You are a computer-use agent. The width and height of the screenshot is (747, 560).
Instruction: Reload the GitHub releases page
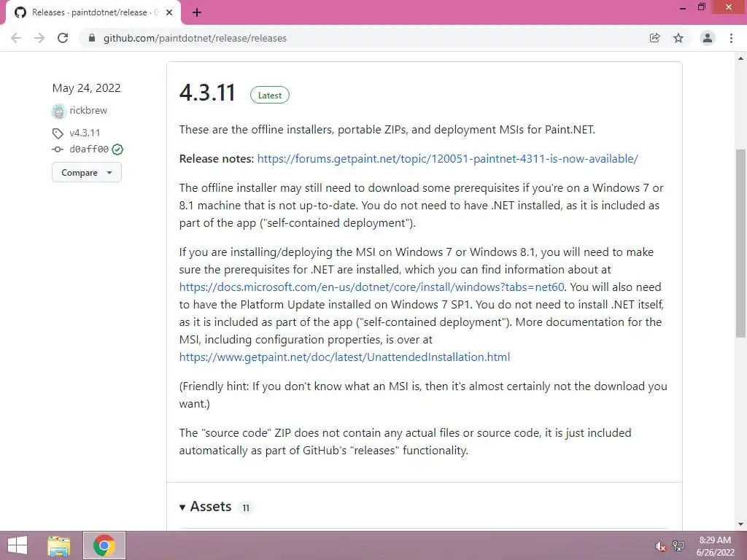tap(63, 38)
